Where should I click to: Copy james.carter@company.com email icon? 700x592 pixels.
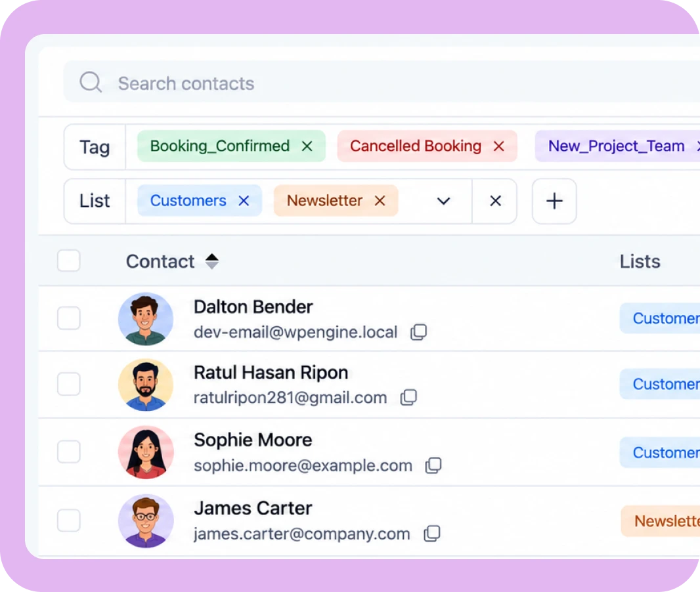431,534
